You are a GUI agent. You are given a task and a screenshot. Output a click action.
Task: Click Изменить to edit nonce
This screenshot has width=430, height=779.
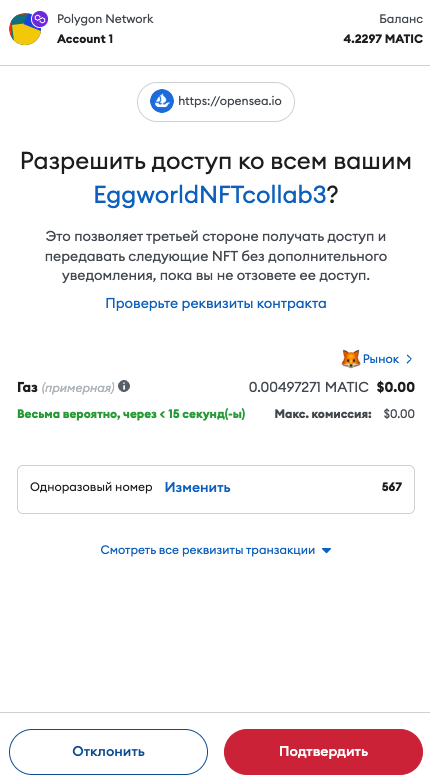pyautogui.click(x=198, y=487)
